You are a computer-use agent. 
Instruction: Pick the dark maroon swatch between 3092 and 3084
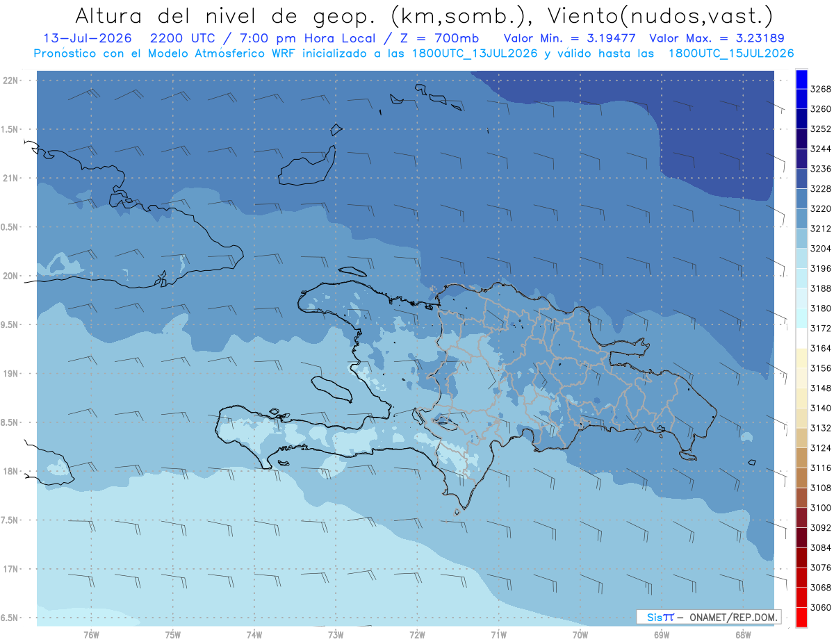[801, 538]
